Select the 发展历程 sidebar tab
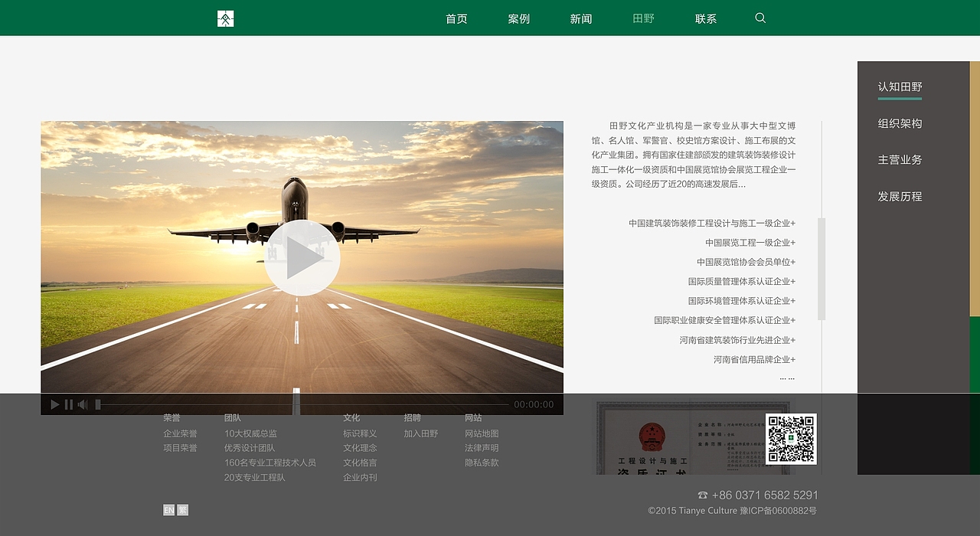Image resolution: width=980 pixels, height=536 pixels. (x=900, y=196)
